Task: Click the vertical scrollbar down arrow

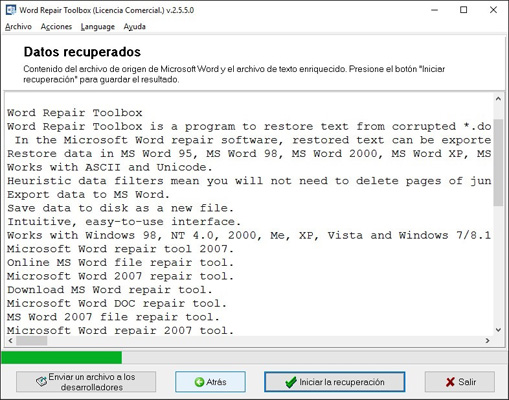Action: pos(498,330)
